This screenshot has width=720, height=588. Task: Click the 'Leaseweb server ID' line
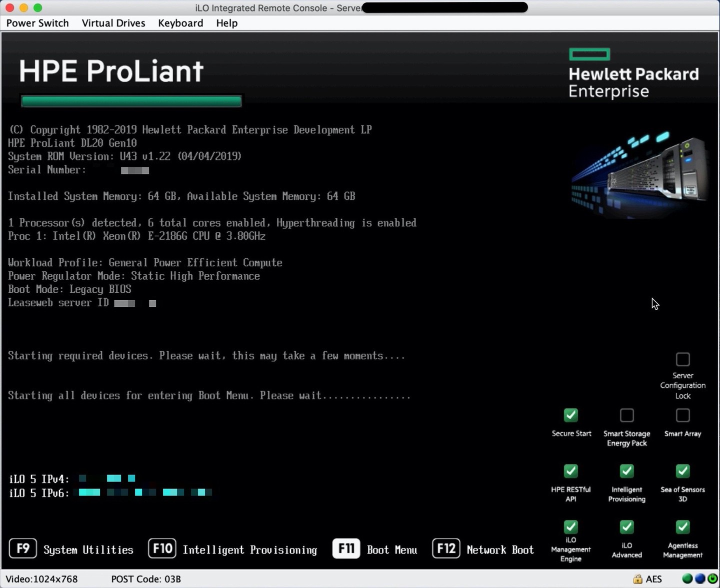82,303
